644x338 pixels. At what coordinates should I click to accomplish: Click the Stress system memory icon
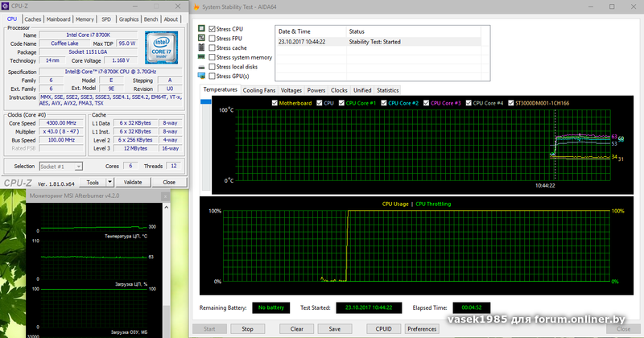click(x=201, y=58)
